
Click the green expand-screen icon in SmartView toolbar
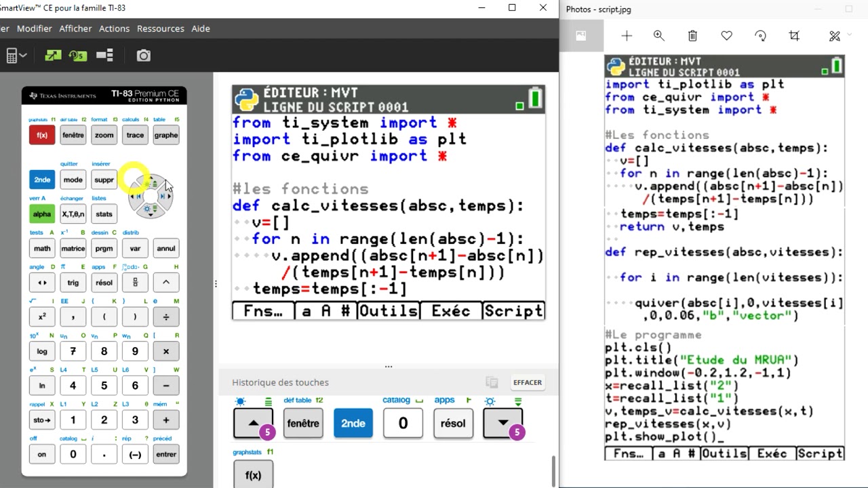coord(53,56)
